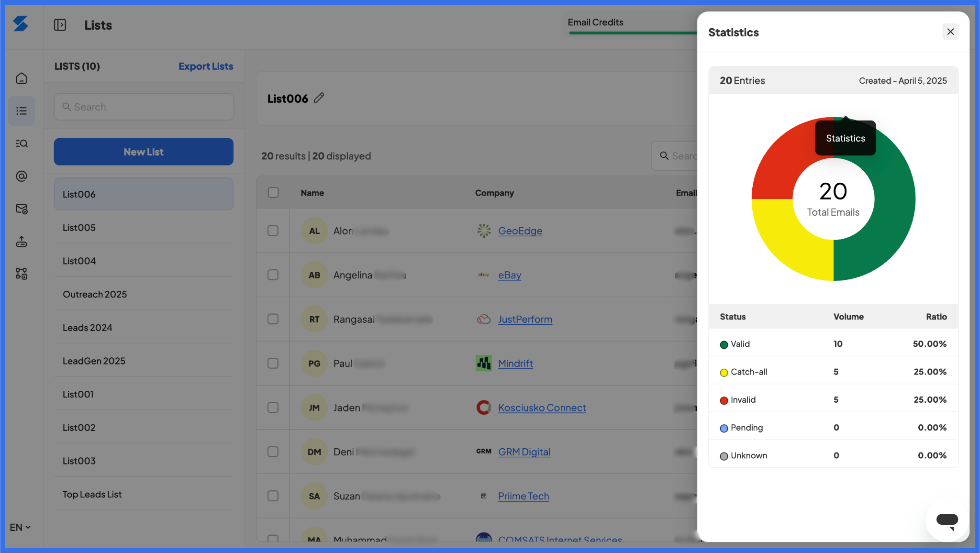980x553 pixels.
Task: Open the Outreach 2025 list
Action: pyautogui.click(x=144, y=294)
